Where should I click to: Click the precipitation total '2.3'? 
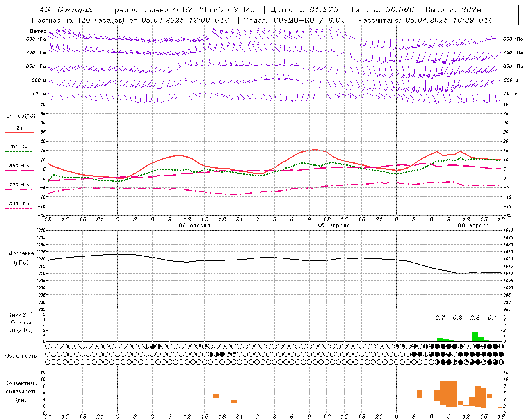click(475, 317)
